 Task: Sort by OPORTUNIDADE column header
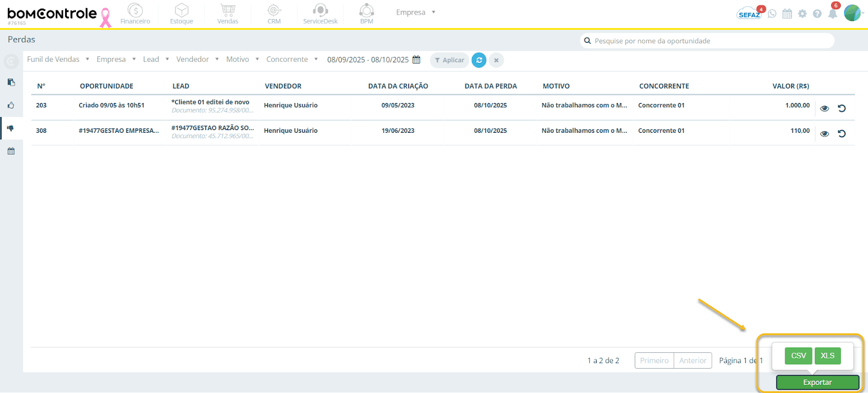tap(106, 86)
